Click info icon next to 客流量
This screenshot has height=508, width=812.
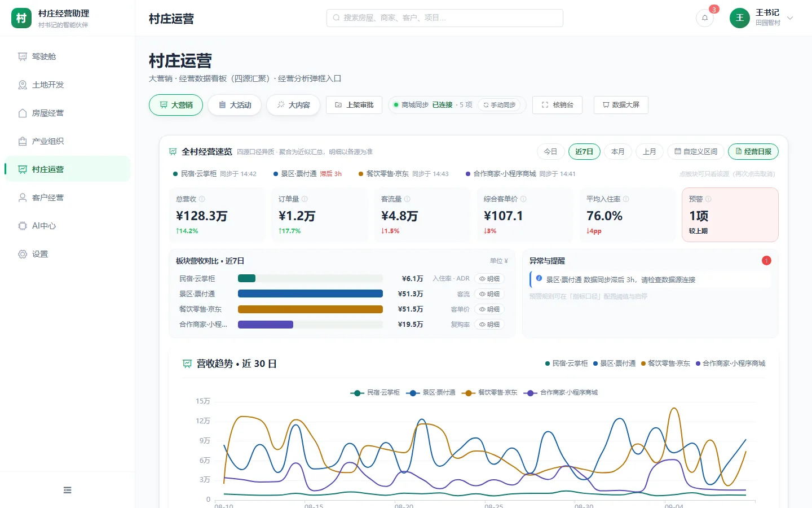click(x=407, y=199)
